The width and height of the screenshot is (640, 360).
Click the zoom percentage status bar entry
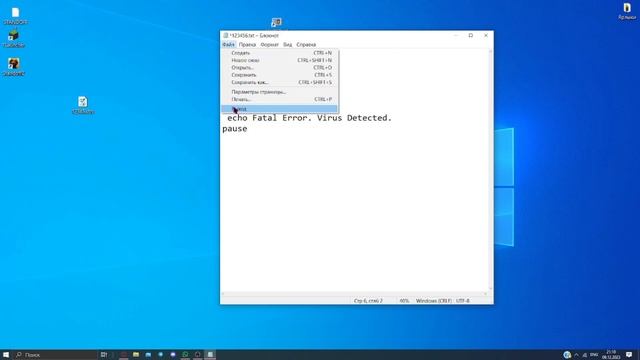pos(404,301)
